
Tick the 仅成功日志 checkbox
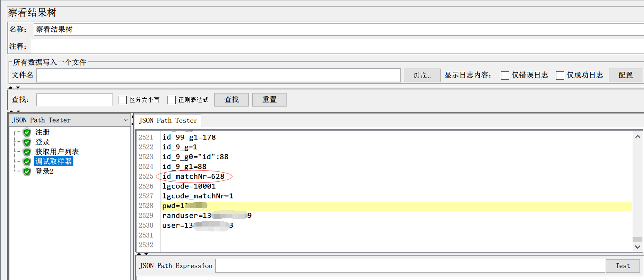tap(560, 76)
